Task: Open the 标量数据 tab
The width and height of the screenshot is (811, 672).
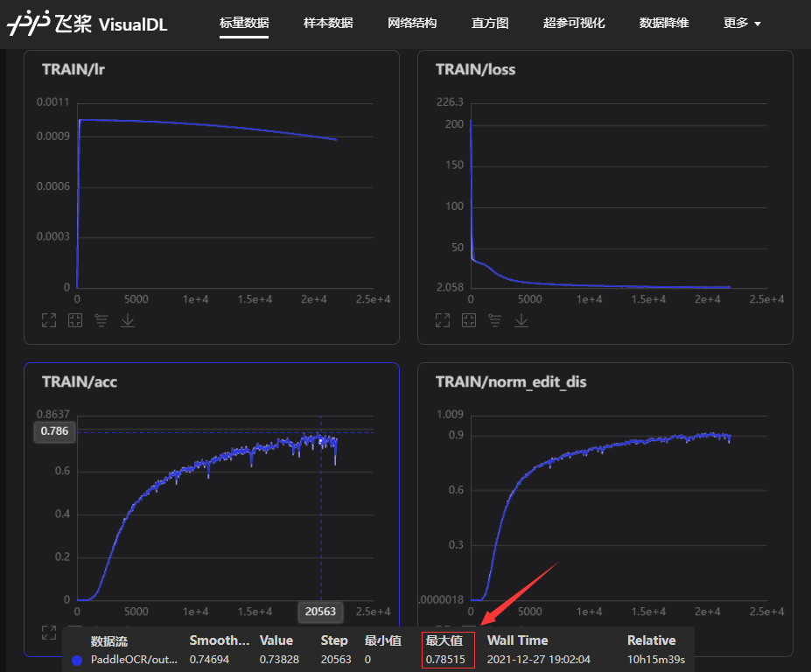Action: 243,24
